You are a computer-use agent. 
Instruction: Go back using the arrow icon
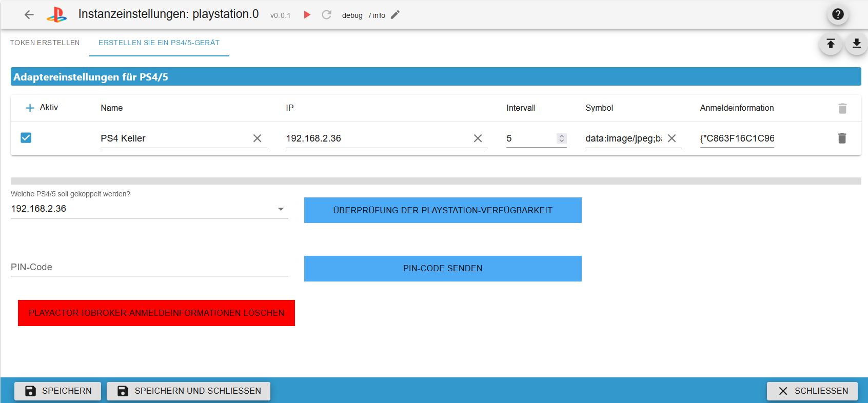pyautogui.click(x=29, y=15)
